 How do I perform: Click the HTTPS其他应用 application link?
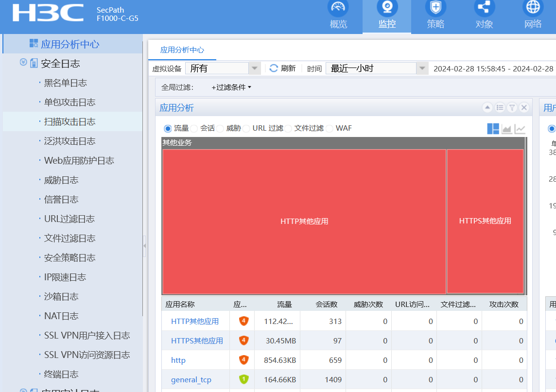point(197,341)
